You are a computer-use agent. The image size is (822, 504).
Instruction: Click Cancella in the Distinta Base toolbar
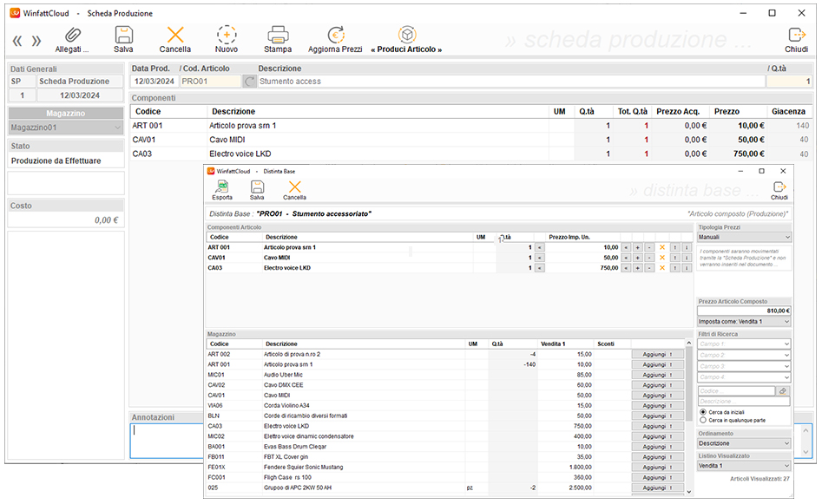294,190
